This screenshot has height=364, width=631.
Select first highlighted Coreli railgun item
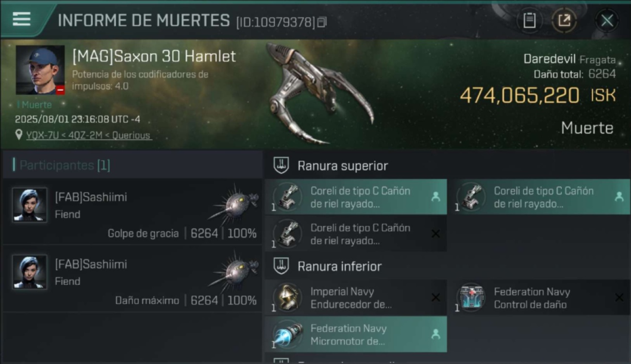(356, 197)
